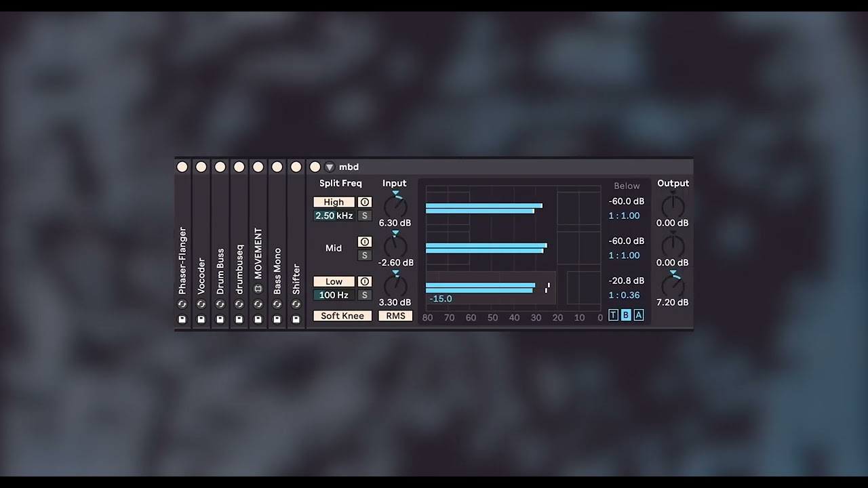Switch display to Above view (A)
This screenshot has height=488, width=868.
638,315
